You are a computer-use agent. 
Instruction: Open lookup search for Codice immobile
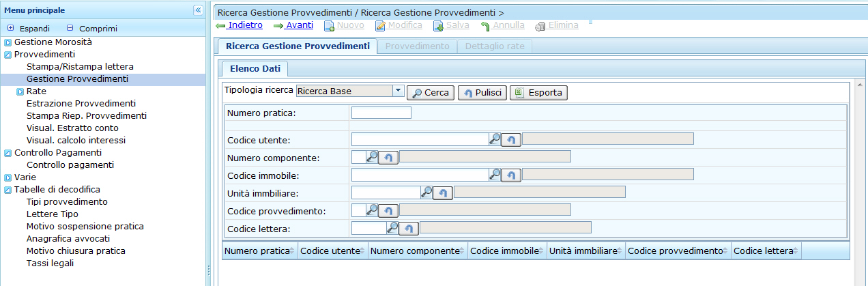[x=495, y=174]
